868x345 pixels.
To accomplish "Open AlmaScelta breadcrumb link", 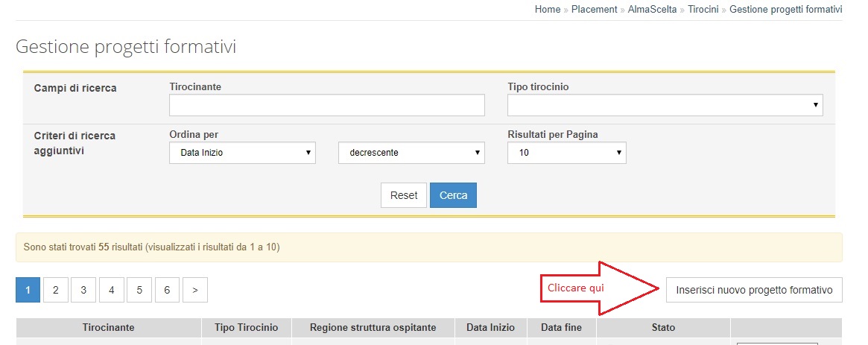I will (x=652, y=10).
